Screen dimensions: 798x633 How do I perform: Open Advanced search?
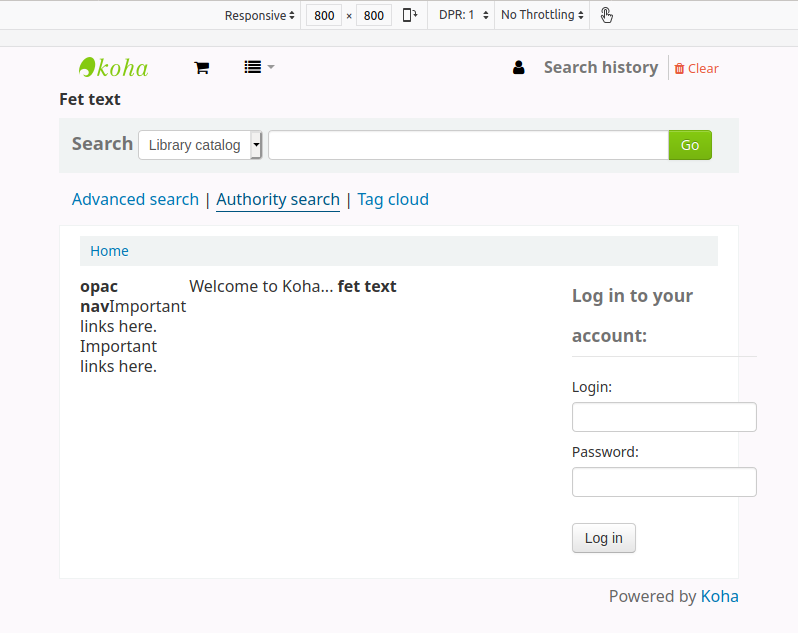click(135, 199)
